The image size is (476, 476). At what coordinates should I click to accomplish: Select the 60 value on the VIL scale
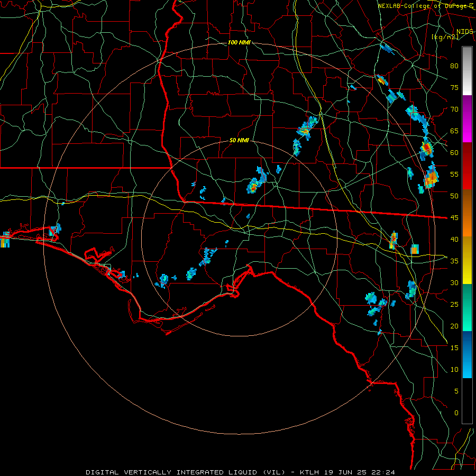coord(454,153)
